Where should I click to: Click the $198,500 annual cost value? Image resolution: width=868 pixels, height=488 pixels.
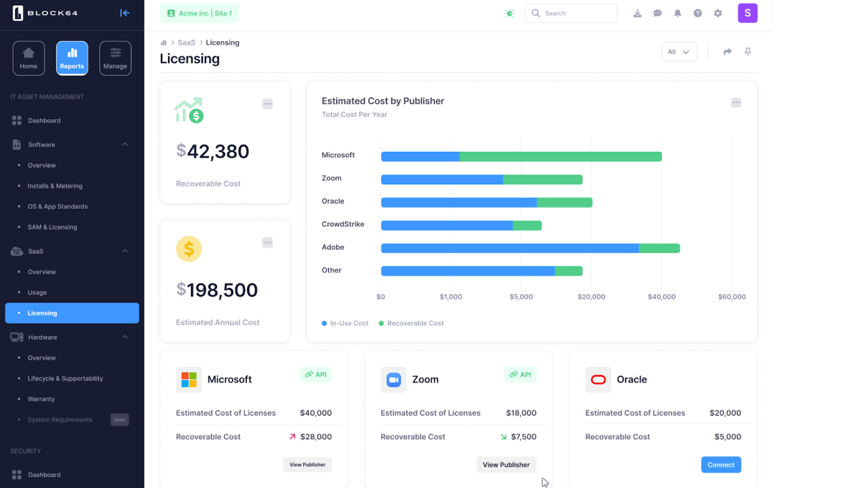coord(217,290)
